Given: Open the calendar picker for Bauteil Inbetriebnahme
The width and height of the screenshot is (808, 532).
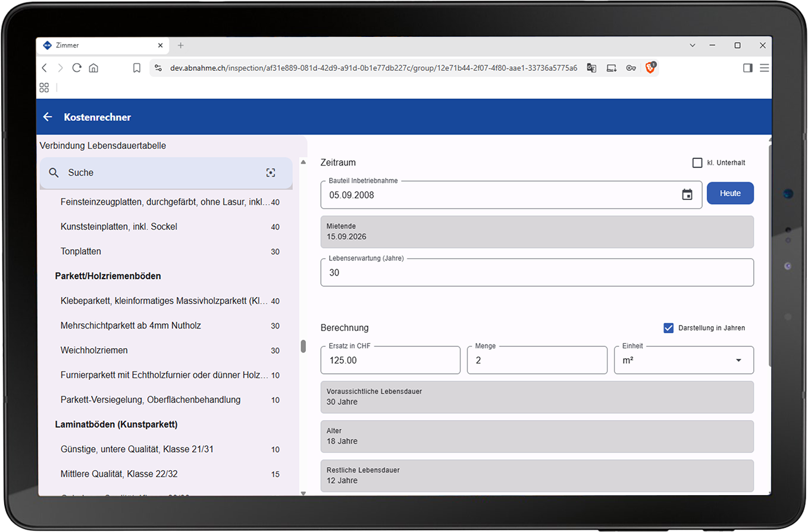Looking at the screenshot, I should point(687,195).
